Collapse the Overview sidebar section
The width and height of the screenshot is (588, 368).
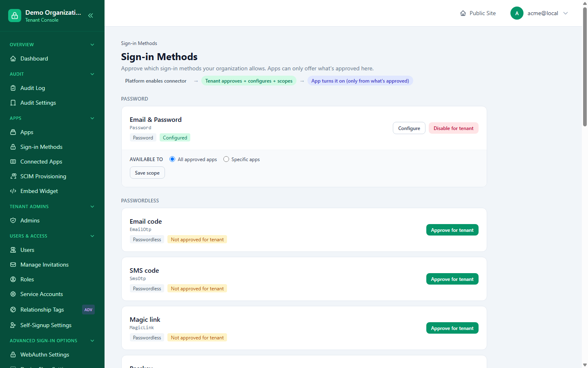[92, 45]
